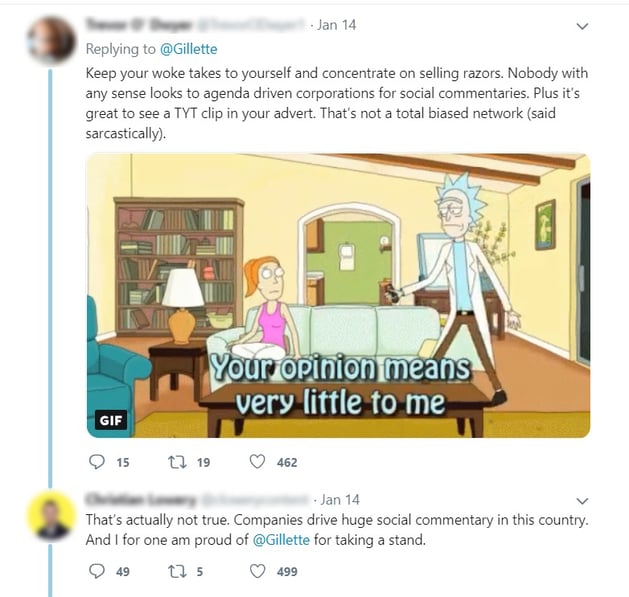629x597 pixels.
Task: Like the reply with 499 likes
Action: (x=257, y=571)
